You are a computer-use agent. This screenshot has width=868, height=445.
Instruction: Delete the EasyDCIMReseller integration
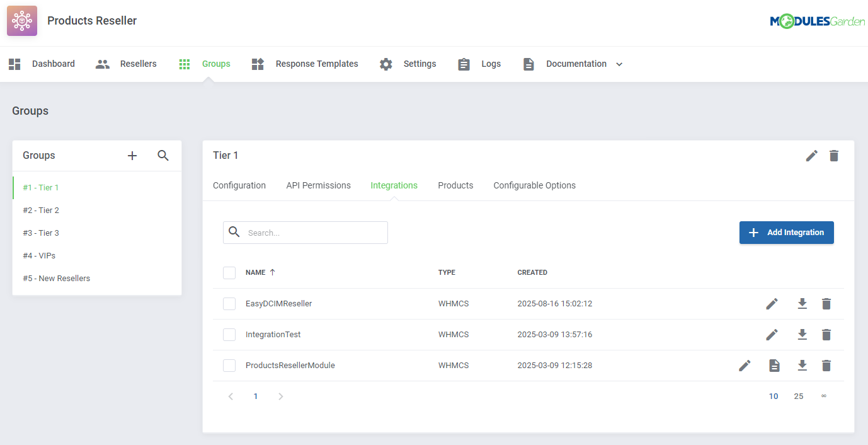coord(826,303)
